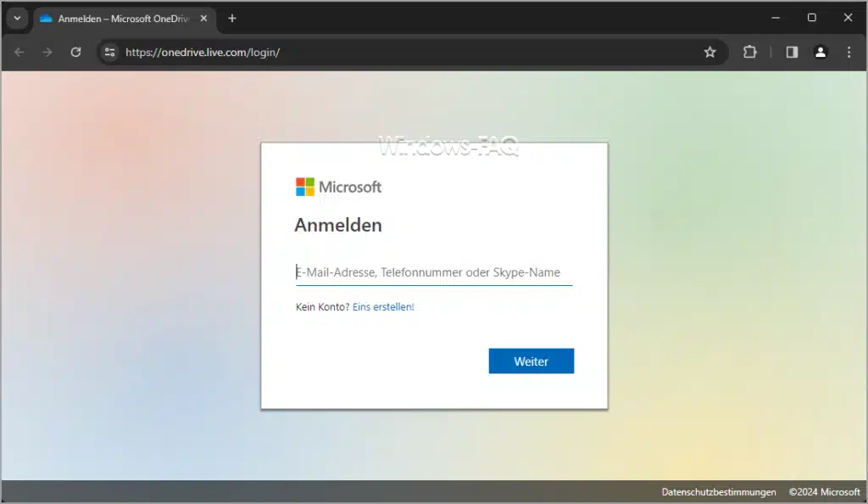868x504 pixels.
Task: Click the Anmelden heading
Action: 338,226
